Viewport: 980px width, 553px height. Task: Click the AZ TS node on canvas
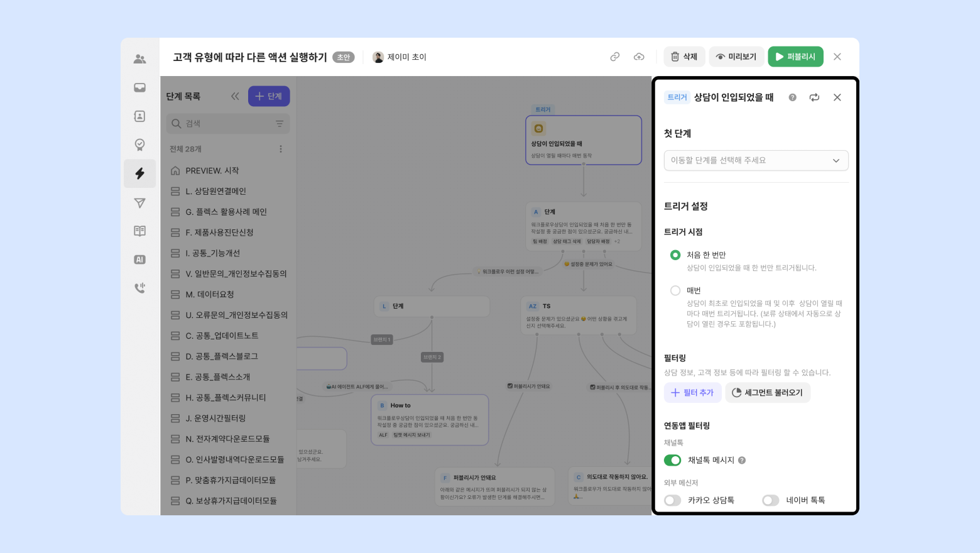579,315
